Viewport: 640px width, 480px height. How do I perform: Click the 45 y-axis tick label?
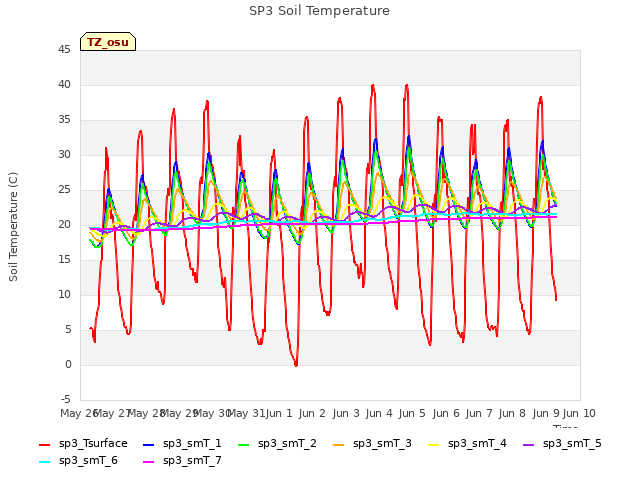click(x=64, y=50)
